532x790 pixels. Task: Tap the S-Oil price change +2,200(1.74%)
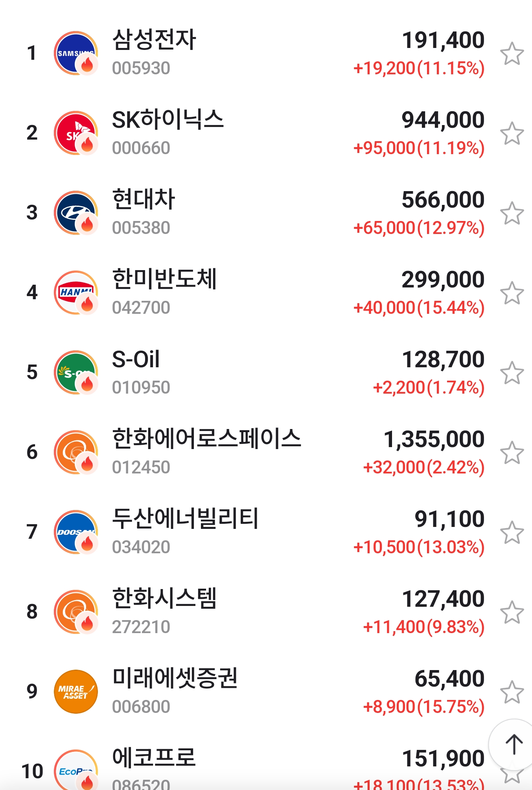pos(428,388)
